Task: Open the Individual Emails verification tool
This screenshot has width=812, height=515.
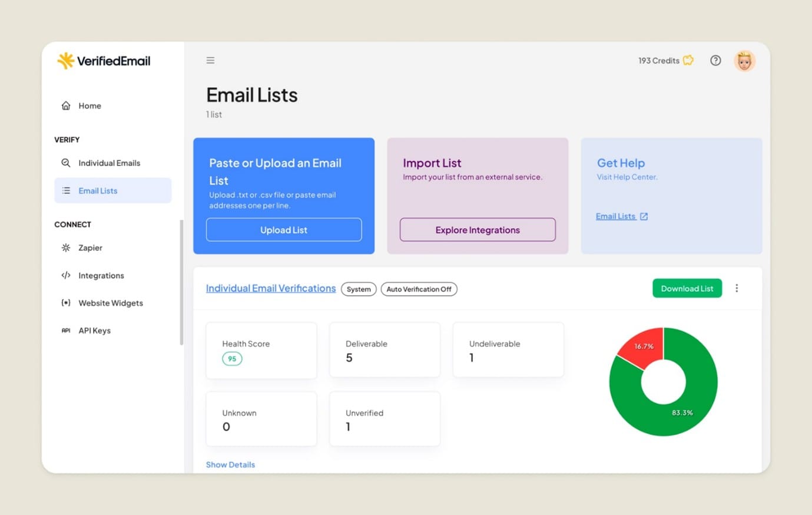Action: click(x=109, y=163)
